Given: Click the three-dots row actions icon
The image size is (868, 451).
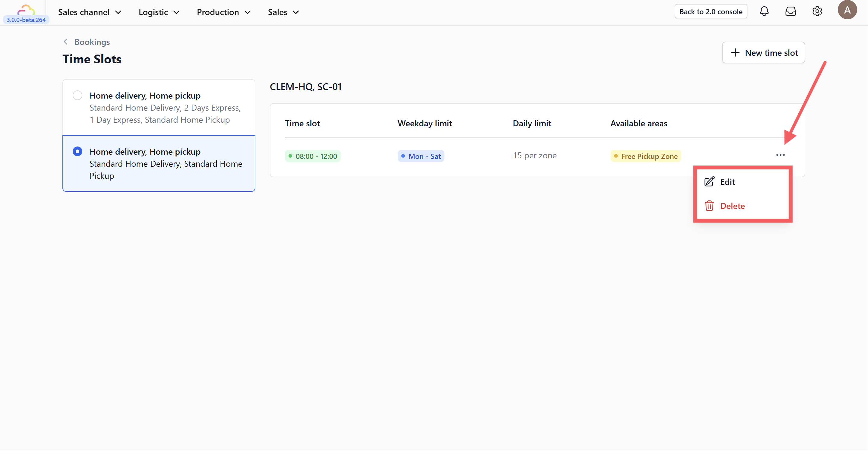Looking at the screenshot, I should click(x=780, y=155).
